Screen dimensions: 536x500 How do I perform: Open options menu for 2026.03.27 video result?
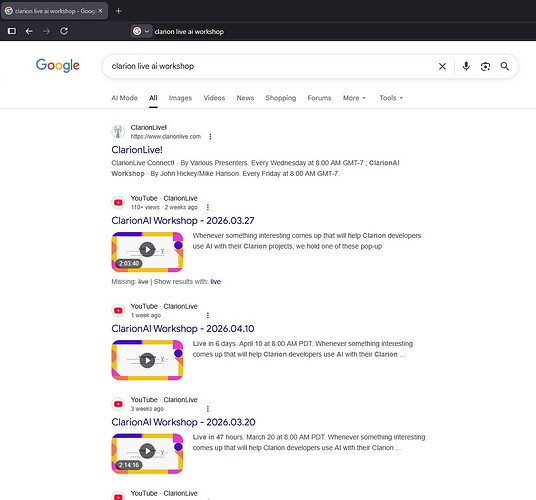click(208, 207)
